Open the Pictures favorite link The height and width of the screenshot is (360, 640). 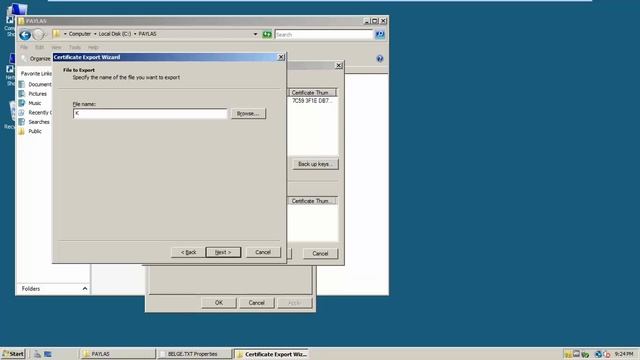(33, 93)
